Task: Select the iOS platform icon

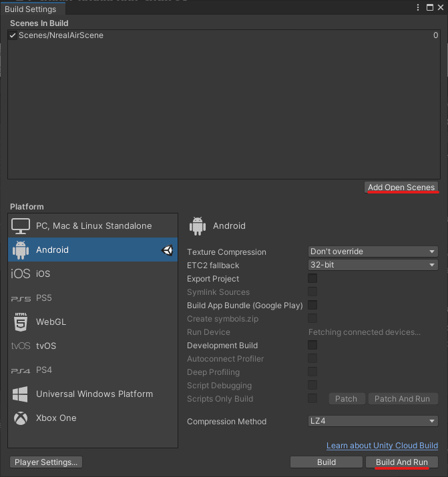Action: coord(21,274)
